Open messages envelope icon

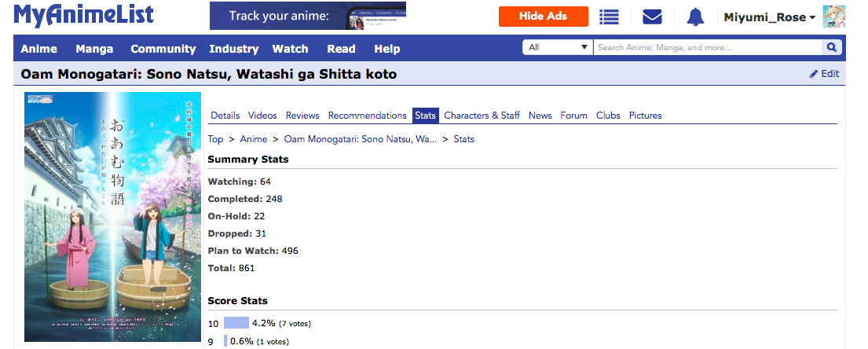coord(652,17)
